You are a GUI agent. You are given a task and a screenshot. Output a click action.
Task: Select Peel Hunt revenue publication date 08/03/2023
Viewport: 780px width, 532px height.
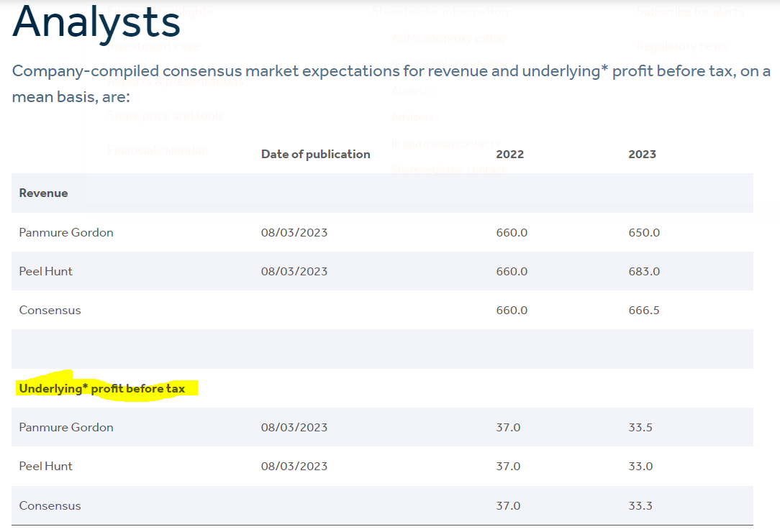point(294,271)
